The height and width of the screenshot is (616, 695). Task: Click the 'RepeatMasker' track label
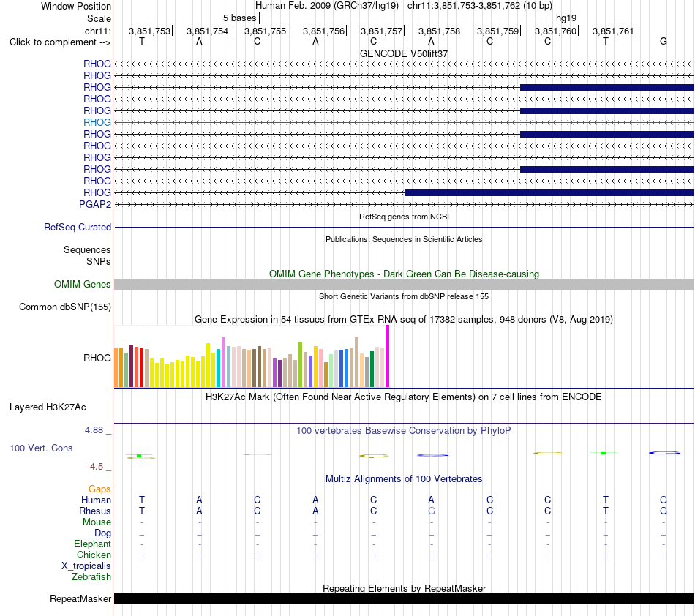(80, 598)
